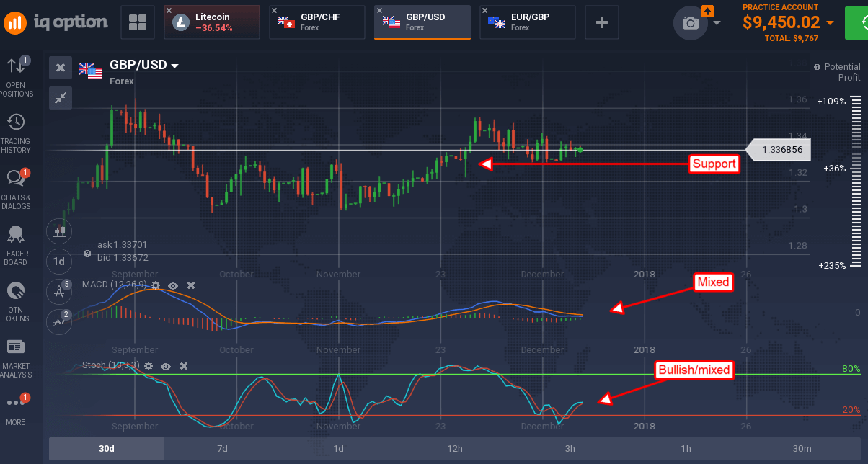Click the green deposit button
Image resolution: width=868 pixels, height=464 pixels.
[x=857, y=23]
